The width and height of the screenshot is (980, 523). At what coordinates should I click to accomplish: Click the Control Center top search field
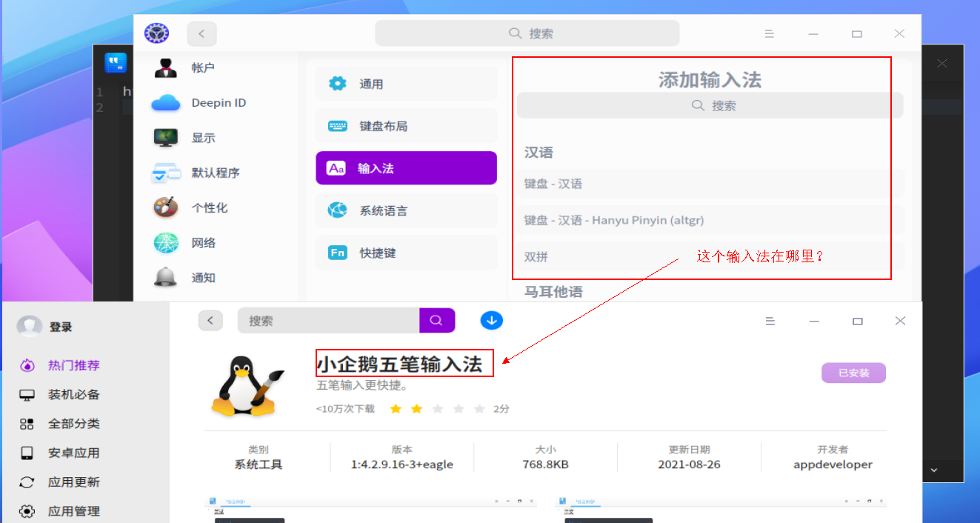(527, 33)
